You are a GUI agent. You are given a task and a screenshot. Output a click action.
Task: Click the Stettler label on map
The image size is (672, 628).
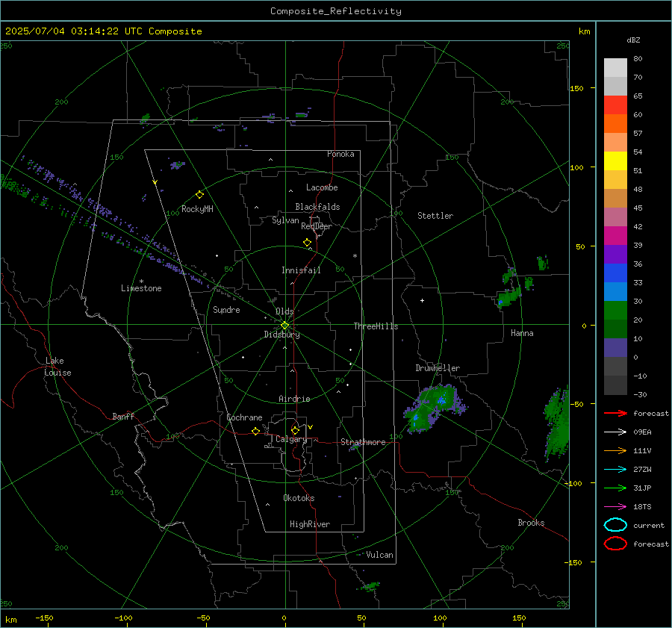click(x=435, y=216)
